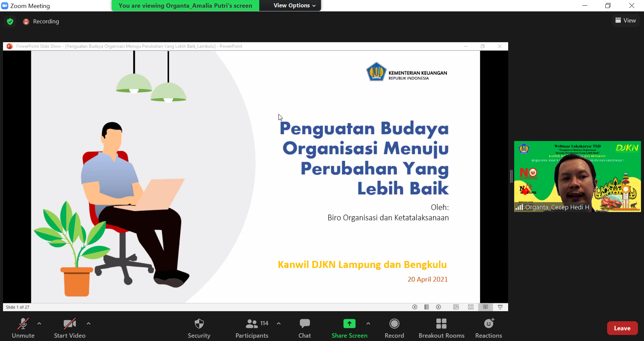Open audio options arrow beside Unmute
Image resolution: width=644 pixels, height=341 pixels.
(x=39, y=324)
